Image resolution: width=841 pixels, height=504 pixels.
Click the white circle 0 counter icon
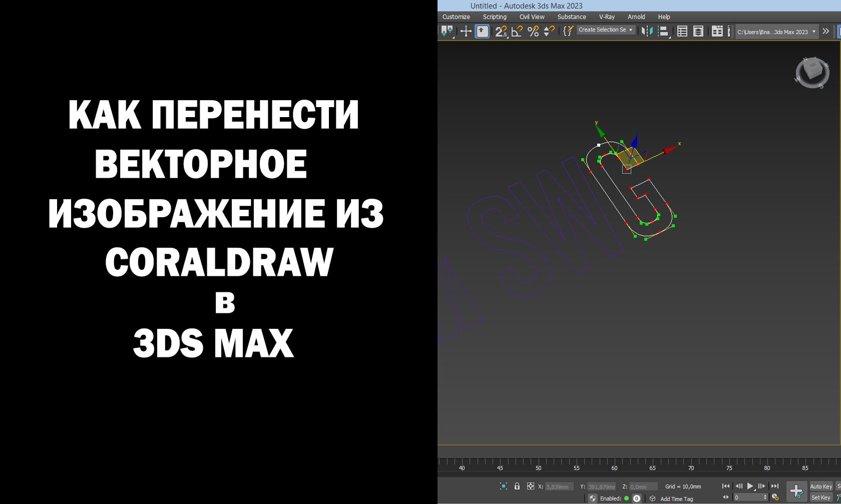(637, 498)
